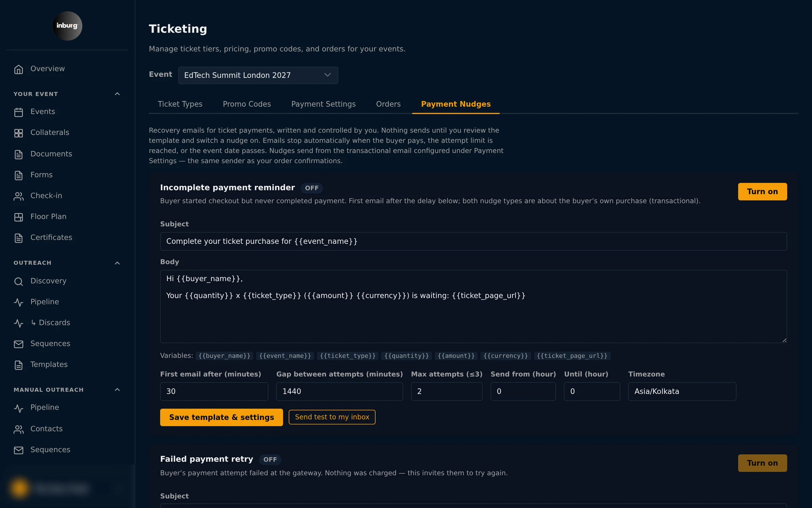Screen dimensions: 812x508
Task: Open Discovery in sidebar
Action: point(48,281)
